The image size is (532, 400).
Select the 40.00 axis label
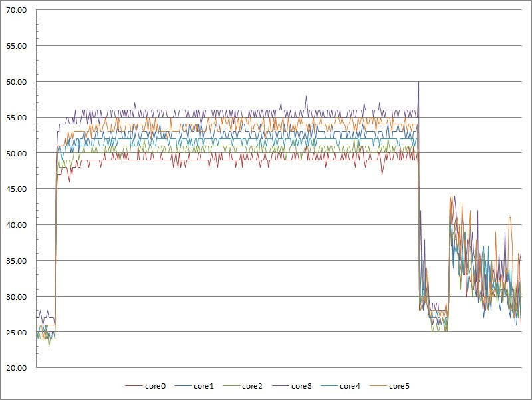coord(16,225)
